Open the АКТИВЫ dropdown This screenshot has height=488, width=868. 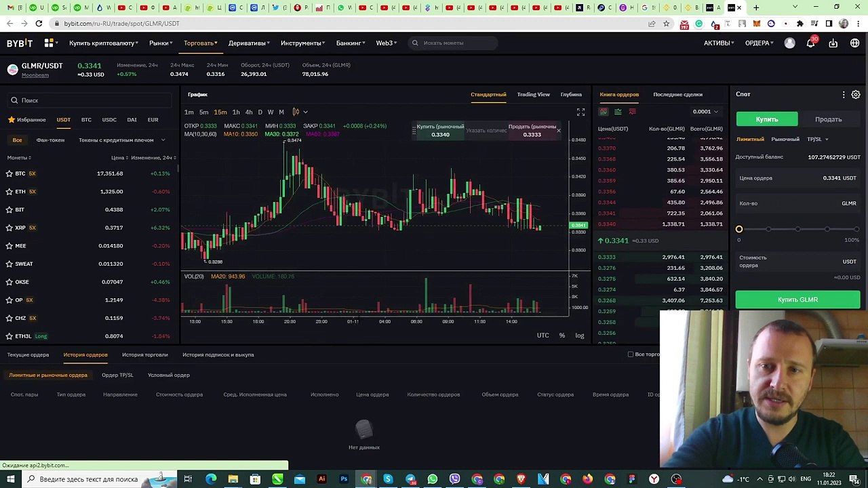point(719,43)
